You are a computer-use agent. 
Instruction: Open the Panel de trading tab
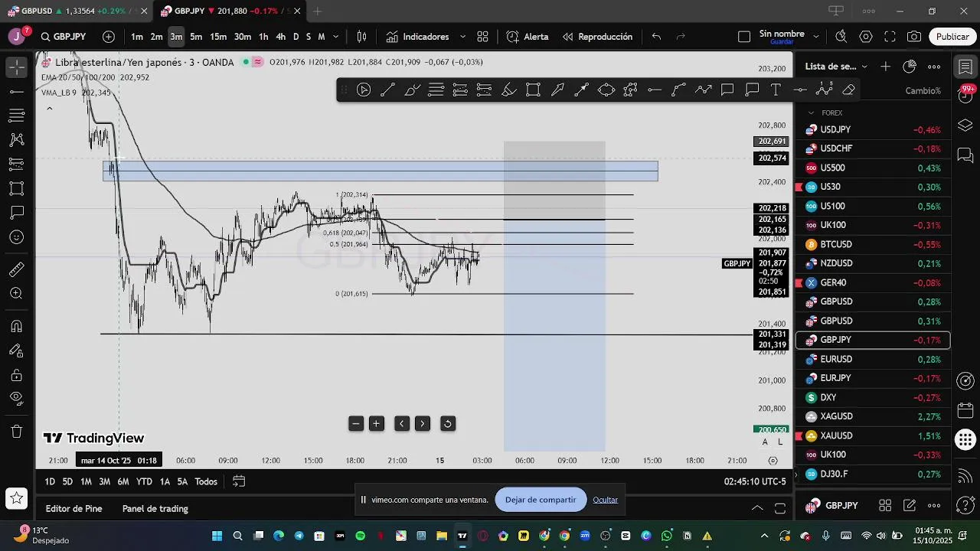click(x=155, y=508)
